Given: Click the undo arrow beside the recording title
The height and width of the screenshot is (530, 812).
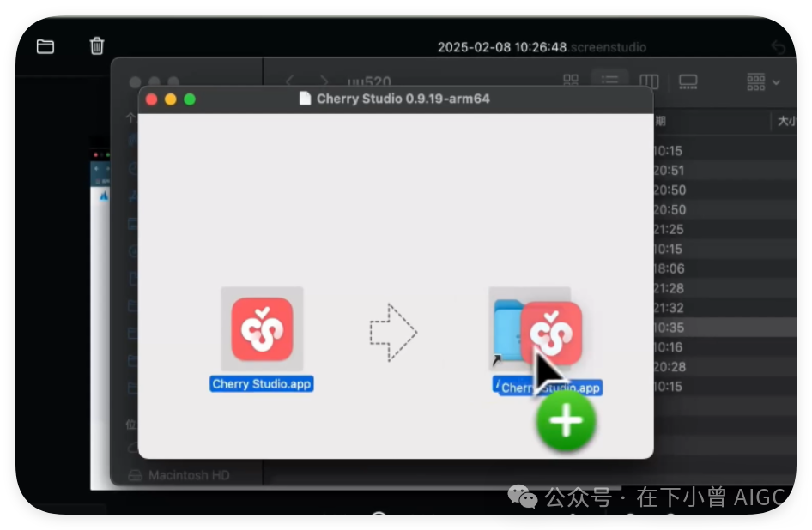Looking at the screenshot, I should (x=778, y=47).
